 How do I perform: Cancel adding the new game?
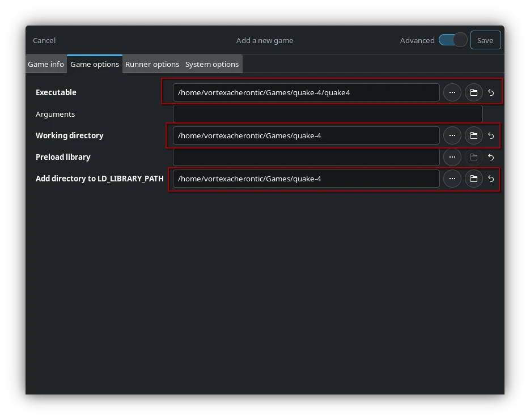[44, 40]
